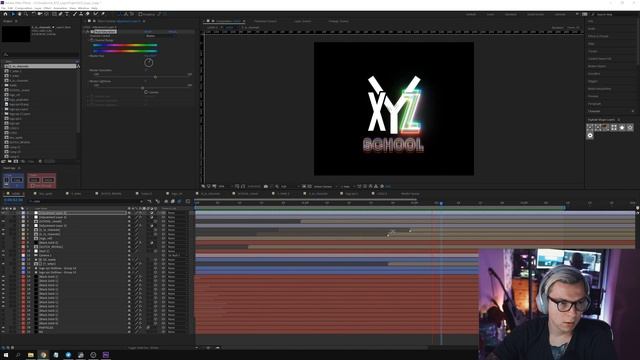Select the Clone Stamp tool

coord(81,14)
